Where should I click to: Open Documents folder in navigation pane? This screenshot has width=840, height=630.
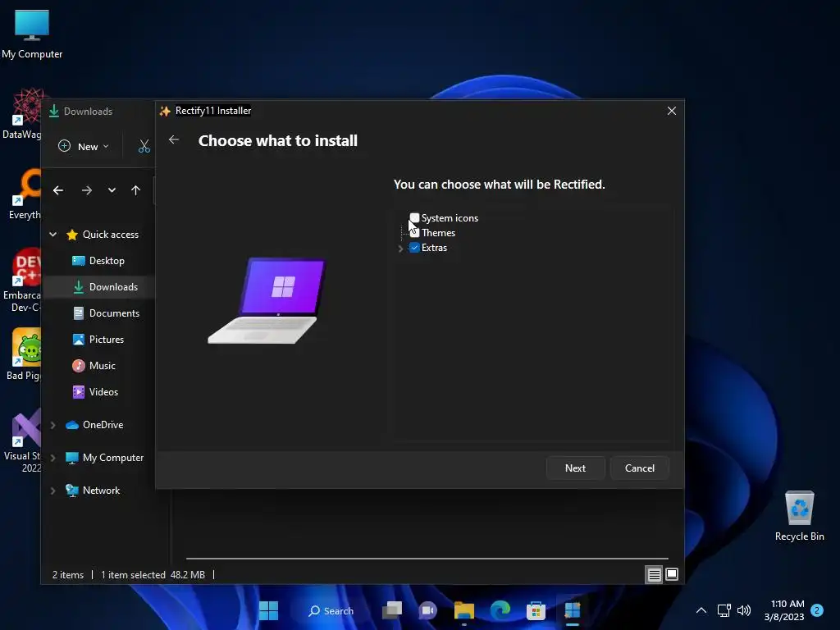[x=114, y=313]
